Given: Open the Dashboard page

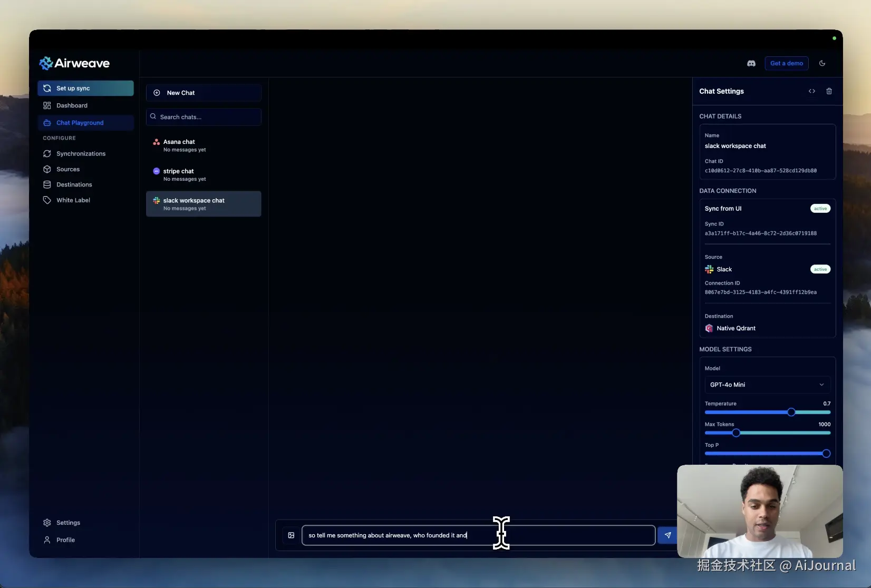Looking at the screenshot, I should pos(85,105).
